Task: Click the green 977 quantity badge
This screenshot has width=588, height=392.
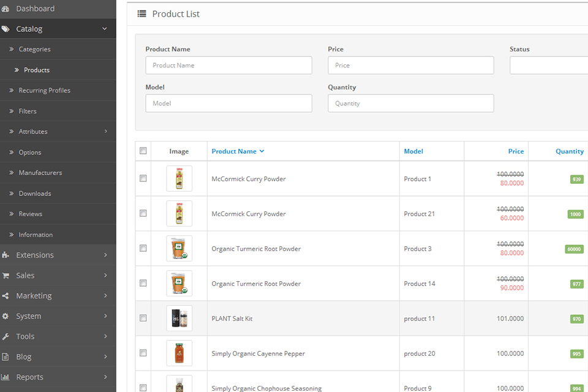Action: pos(577,284)
